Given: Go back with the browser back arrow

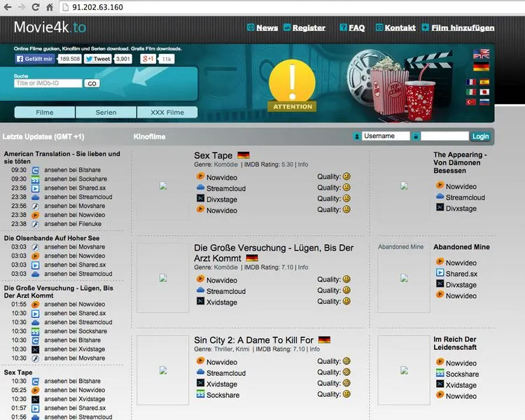Looking at the screenshot, I should (x=8, y=7).
